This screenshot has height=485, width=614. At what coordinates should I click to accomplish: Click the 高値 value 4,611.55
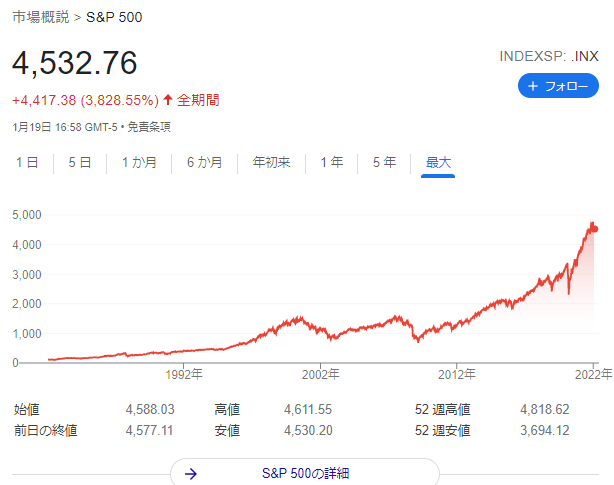click(308, 409)
